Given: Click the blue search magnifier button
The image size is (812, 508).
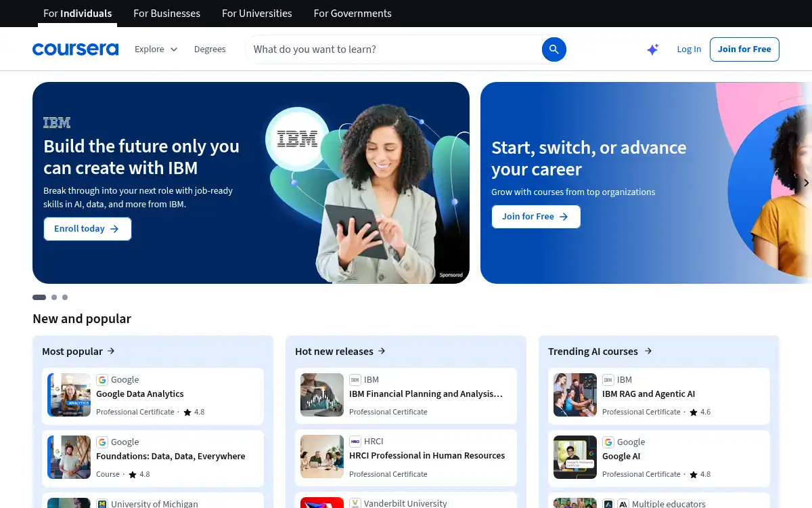Looking at the screenshot, I should (x=554, y=49).
